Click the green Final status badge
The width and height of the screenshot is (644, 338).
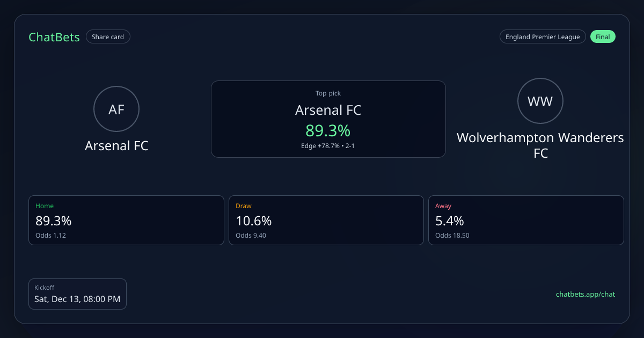(x=603, y=37)
